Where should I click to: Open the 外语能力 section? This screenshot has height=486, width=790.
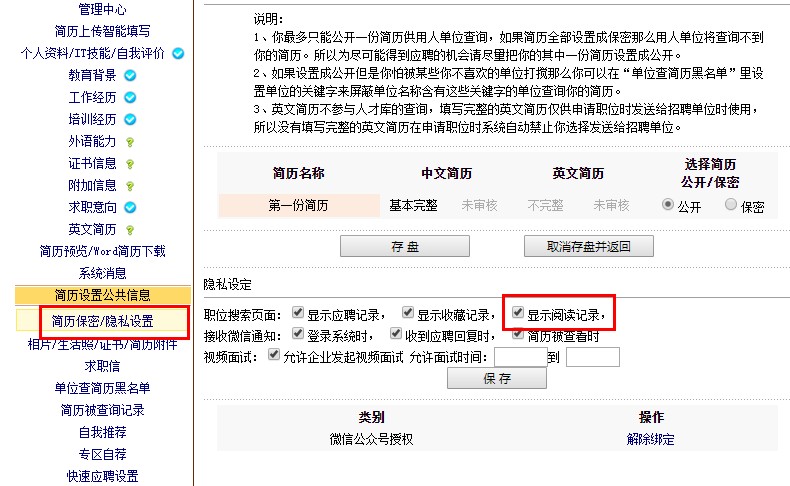pos(92,142)
